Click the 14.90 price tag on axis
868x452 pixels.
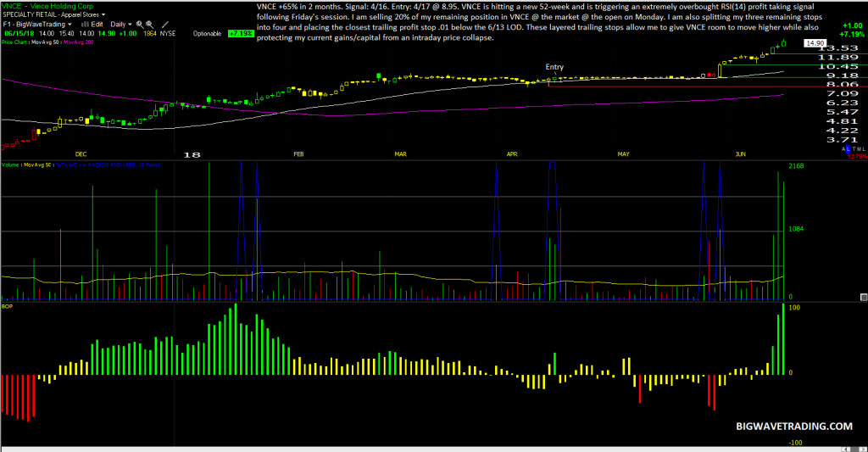point(815,42)
